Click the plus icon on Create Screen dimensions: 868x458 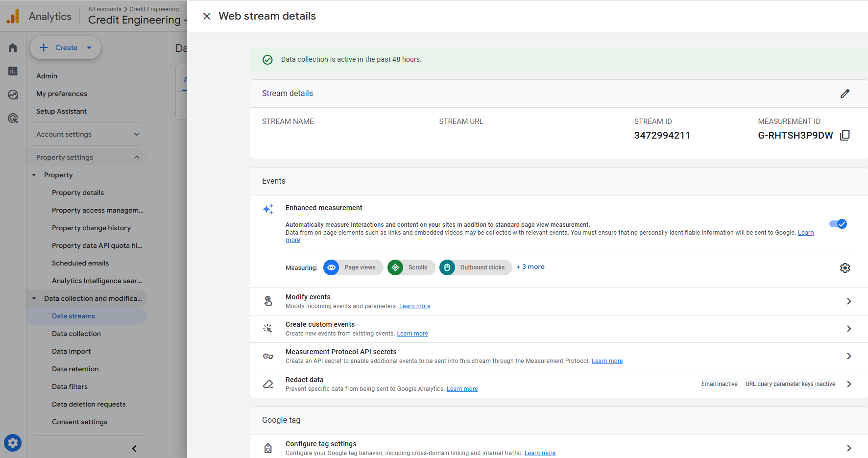[44, 48]
